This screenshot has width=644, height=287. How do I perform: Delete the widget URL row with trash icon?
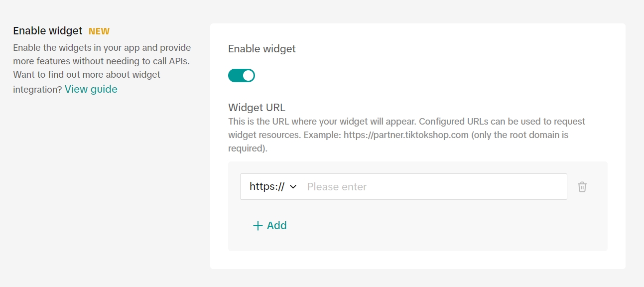pos(582,187)
